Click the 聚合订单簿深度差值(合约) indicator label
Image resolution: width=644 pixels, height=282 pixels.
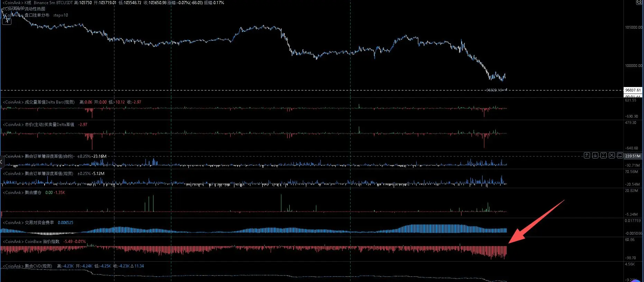49,156
